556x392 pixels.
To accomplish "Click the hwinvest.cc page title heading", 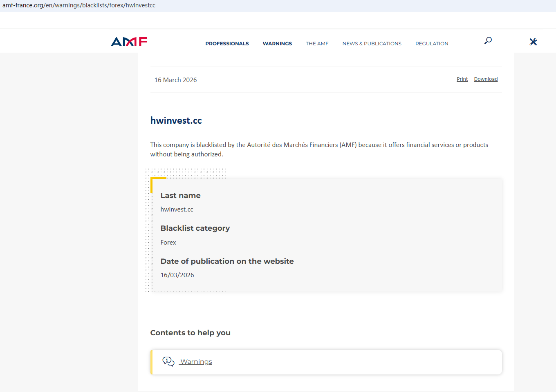I will [176, 120].
